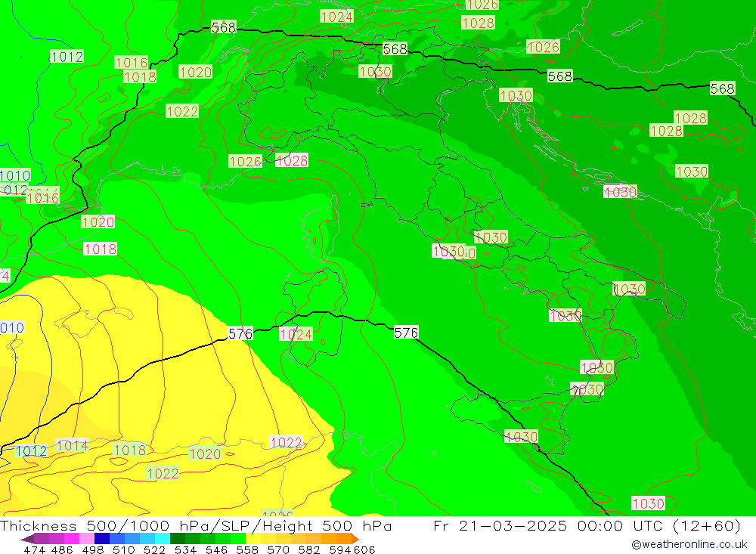Click the red 1014 isobar label
756x554 pixels.
73,445
